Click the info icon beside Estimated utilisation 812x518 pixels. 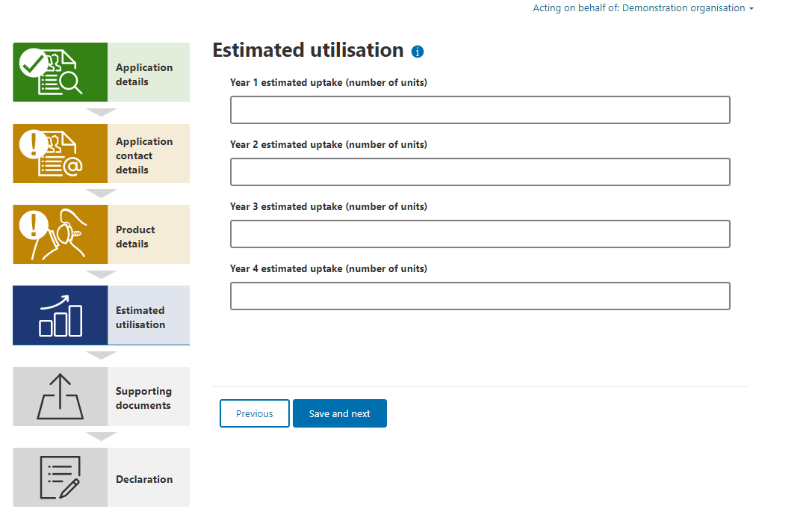[x=418, y=52]
